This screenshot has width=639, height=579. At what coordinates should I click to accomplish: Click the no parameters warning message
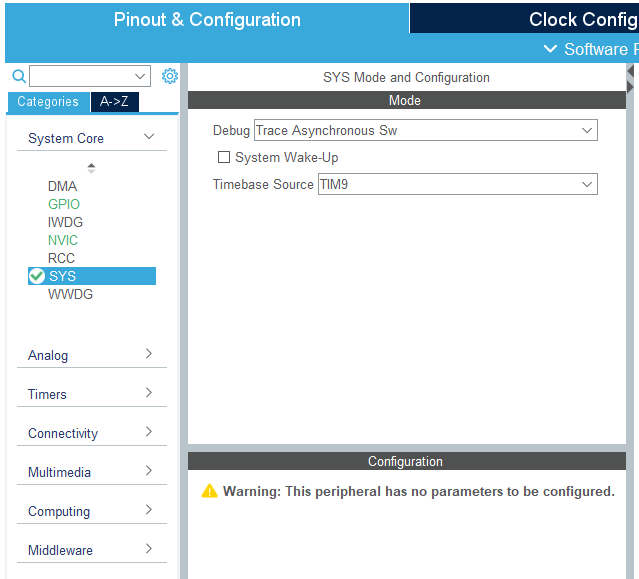point(419,491)
